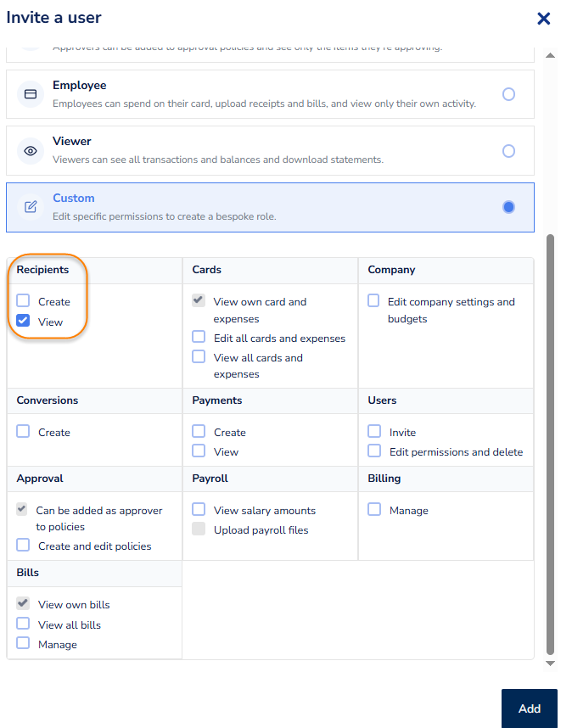Click the Viewer role eye icon
This screenshot has width=572, height=728.
[x=31, y=151]
